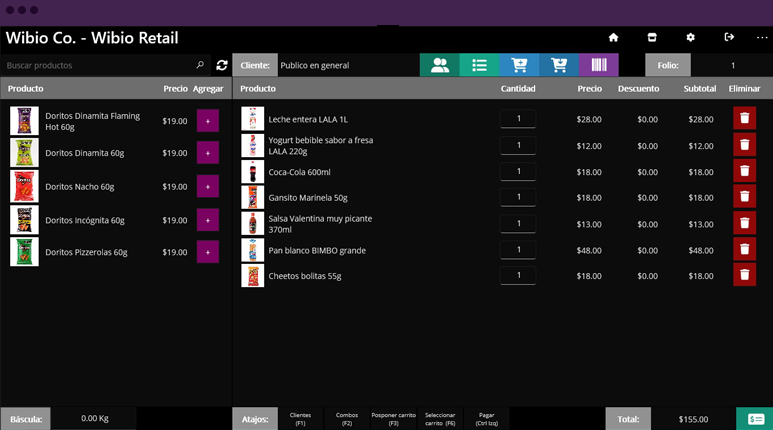773x430 pixels.
Task: Go to the home screen icon
Action: [613, 37]
